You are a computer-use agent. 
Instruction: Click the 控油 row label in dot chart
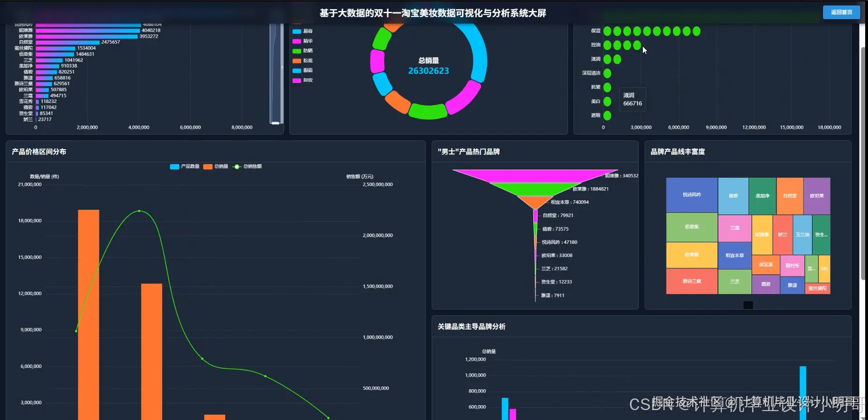point(595,45)
